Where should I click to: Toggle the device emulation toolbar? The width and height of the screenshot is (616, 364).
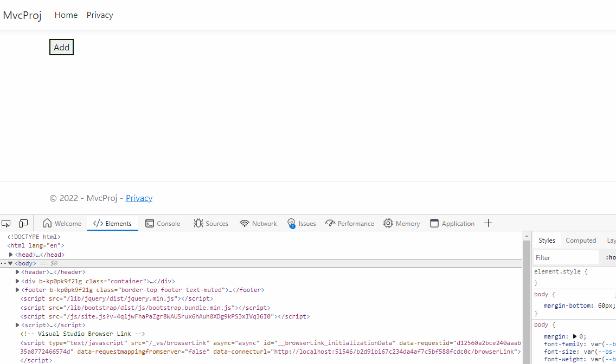(23, 223)
